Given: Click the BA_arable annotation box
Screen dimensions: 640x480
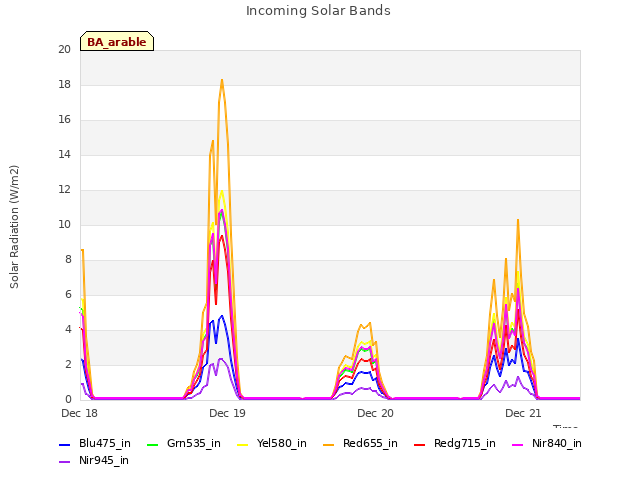Looking at the screenshot, I should [117, 41].
